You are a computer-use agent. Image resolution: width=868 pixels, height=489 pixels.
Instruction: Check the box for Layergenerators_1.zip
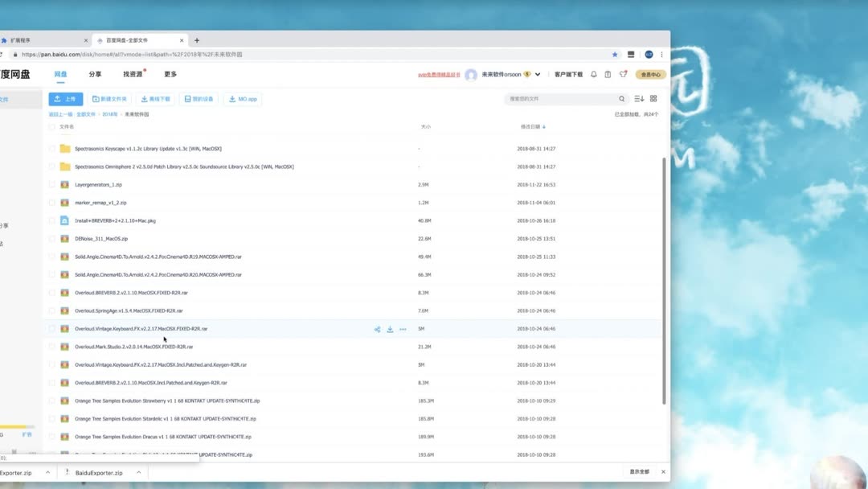point(52,185)
